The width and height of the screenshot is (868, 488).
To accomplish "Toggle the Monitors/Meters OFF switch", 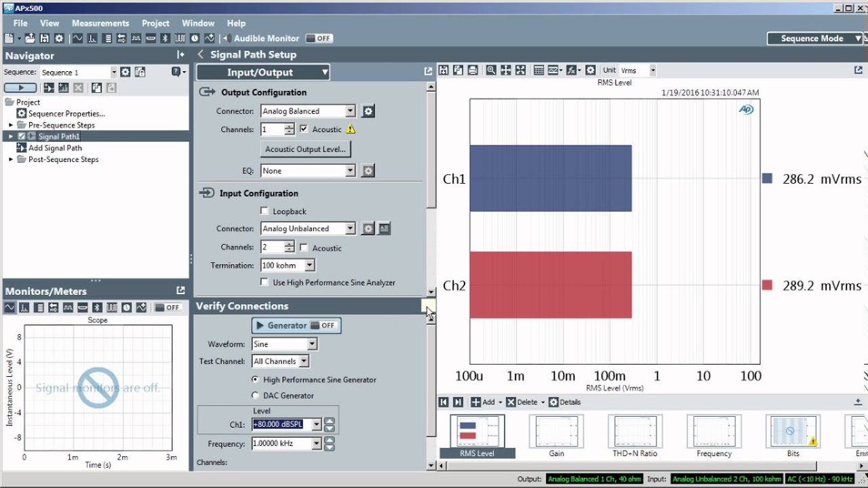I will click(168, 308).
